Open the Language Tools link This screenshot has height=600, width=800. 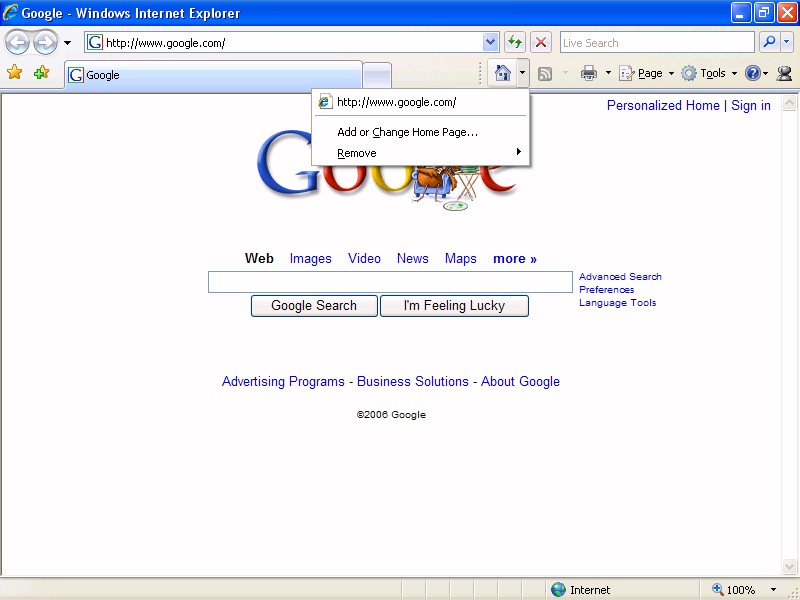617,303
